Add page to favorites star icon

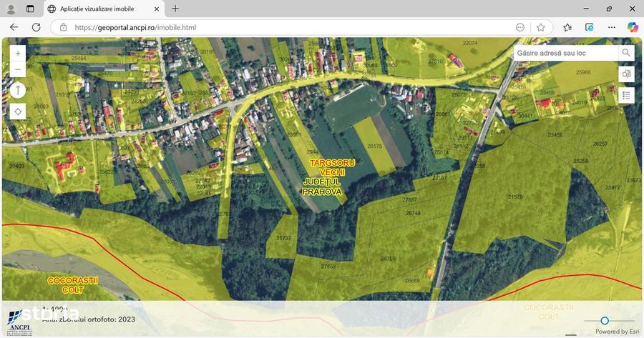point(541,27)
